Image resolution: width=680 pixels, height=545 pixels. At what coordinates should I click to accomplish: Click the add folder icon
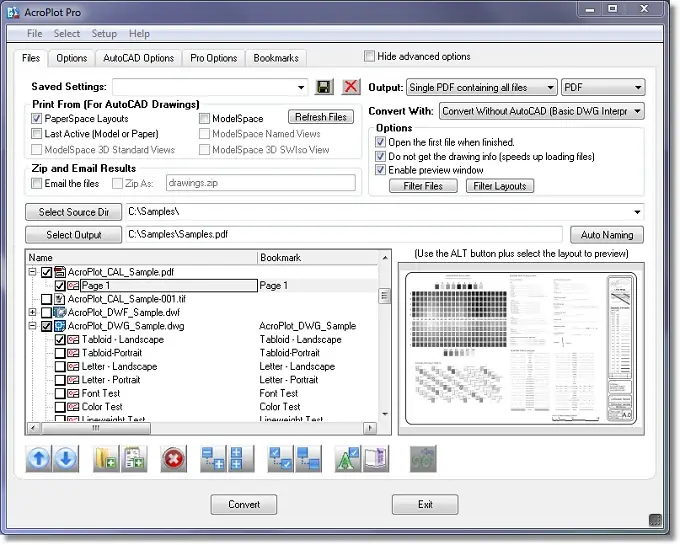[x=106, y=458]
